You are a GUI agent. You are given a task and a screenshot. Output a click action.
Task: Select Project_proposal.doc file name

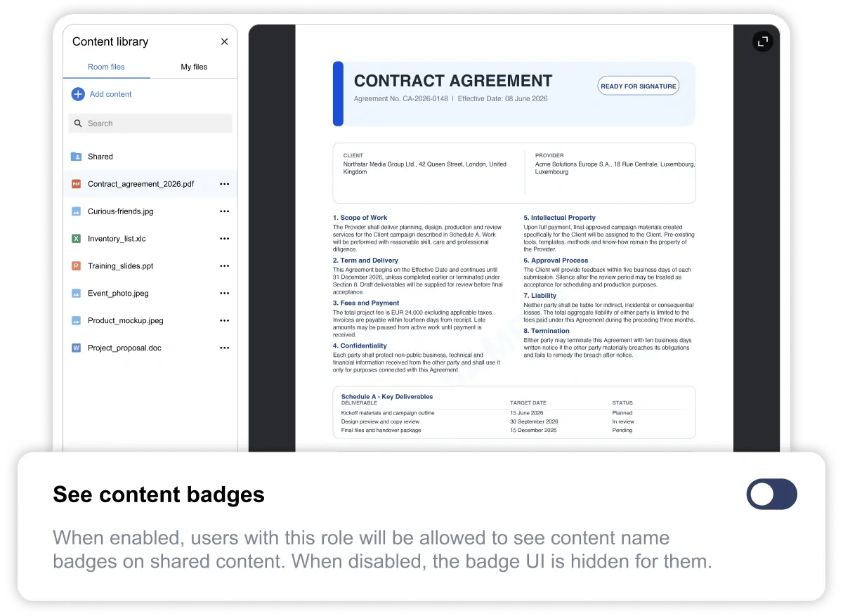pos(124,348)
